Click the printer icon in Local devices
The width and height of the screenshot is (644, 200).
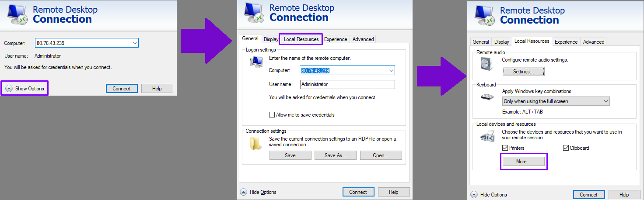487,137
